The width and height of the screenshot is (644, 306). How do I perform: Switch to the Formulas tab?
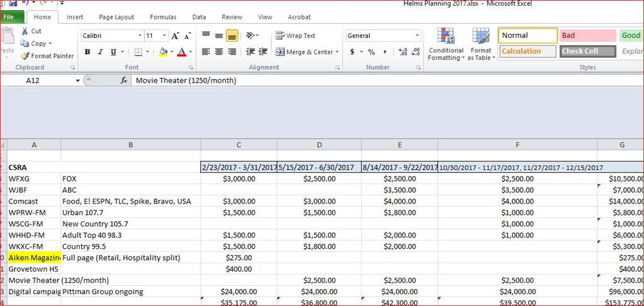click(163, 17)
